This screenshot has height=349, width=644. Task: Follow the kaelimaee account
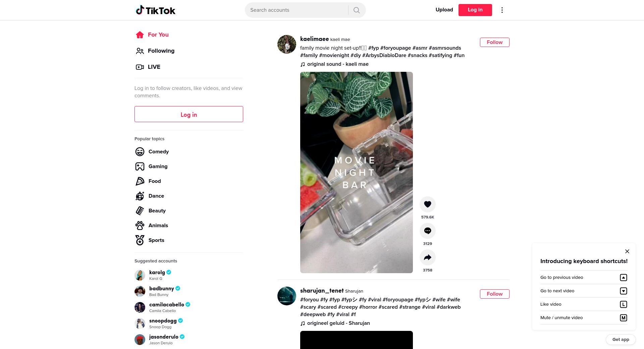point(494,42)
